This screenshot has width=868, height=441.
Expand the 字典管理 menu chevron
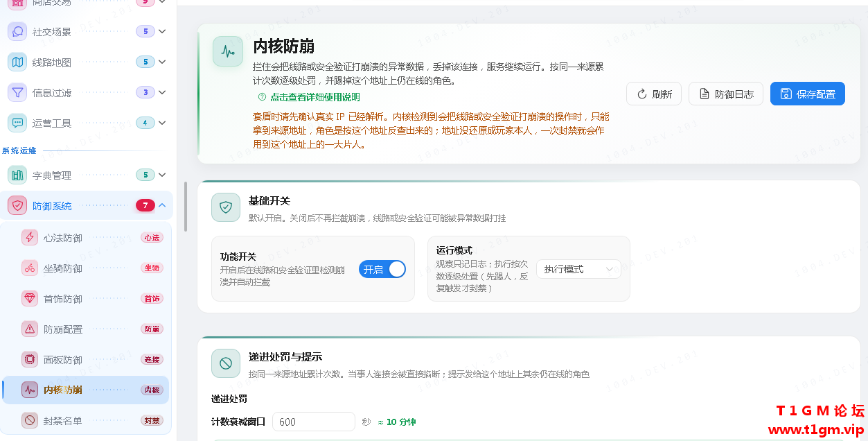click(x=162, y=175)
